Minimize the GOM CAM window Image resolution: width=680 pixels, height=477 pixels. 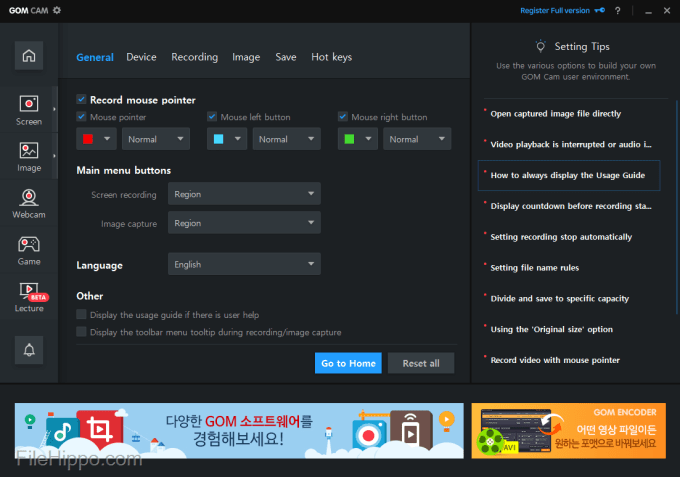[648, 11]
